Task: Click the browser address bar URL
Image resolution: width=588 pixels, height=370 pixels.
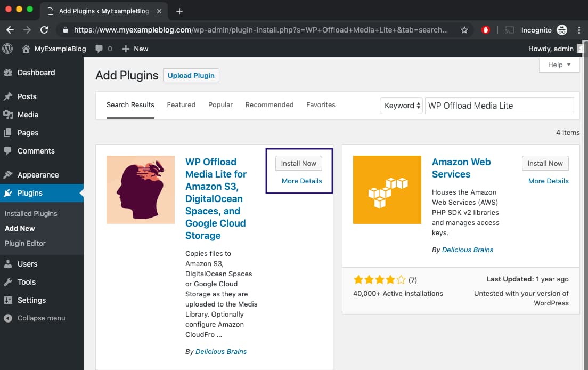Action: (x=260, y=30)
